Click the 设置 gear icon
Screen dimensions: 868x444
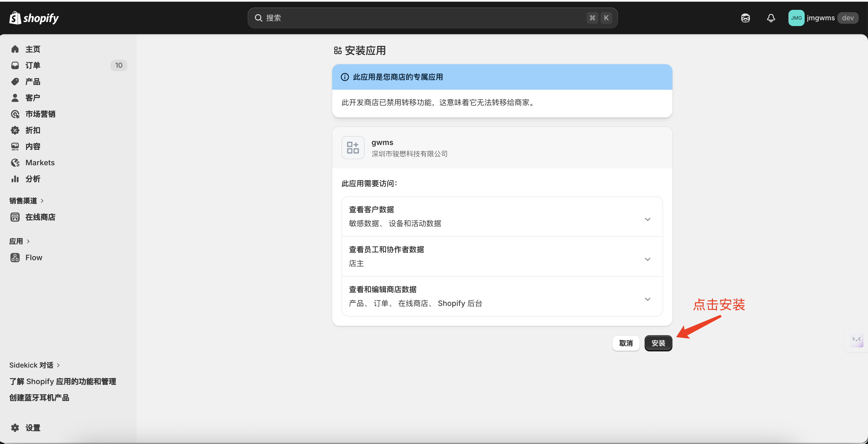15,428
